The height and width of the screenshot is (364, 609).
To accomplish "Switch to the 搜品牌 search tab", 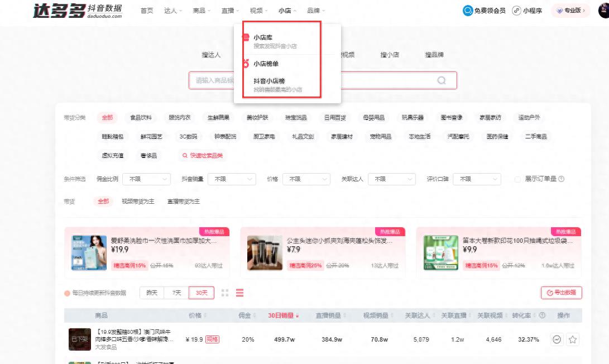I will [x=434, y=55].
